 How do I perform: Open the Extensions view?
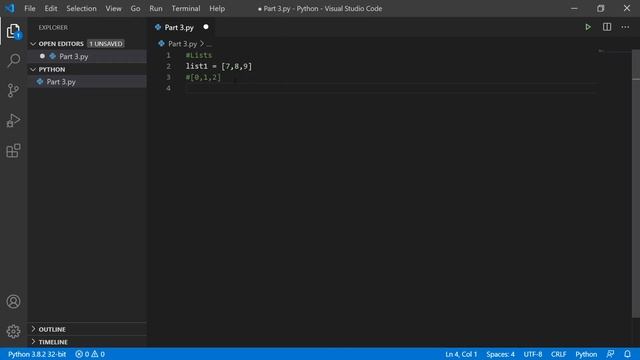(x=13, y=151)
